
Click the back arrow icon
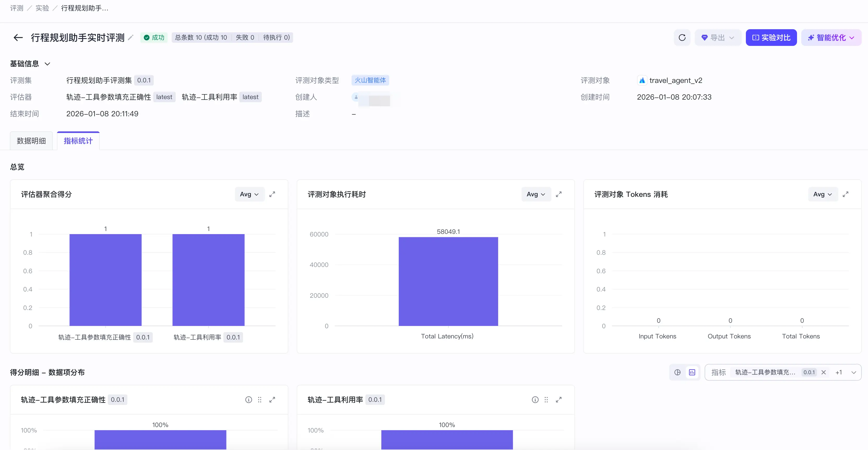(x=18, y=37)
